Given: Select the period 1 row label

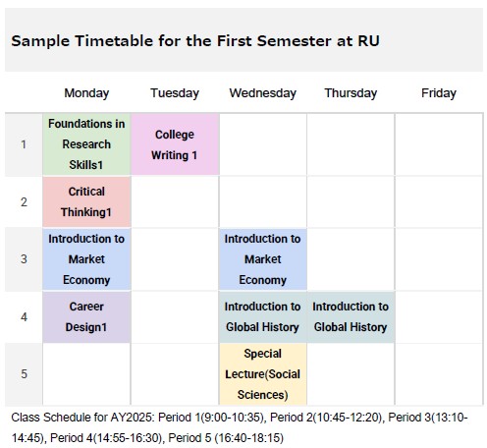Looking at the screenshot, I should point(24,144).
